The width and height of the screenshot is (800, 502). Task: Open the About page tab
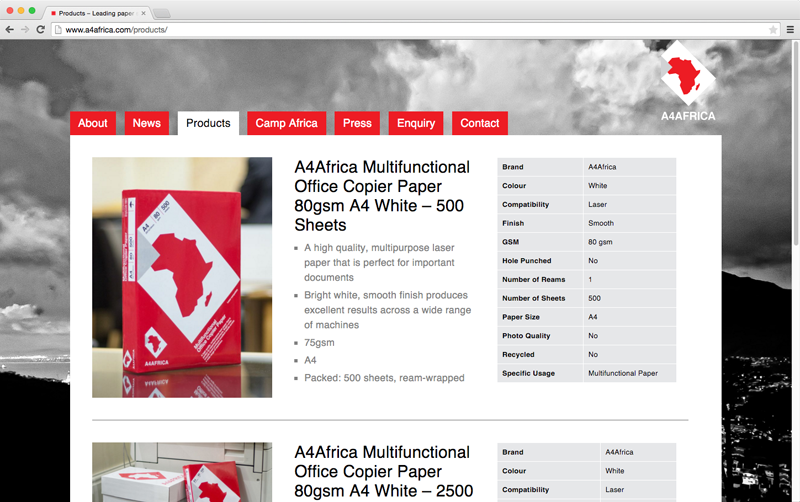click(93, 123)
